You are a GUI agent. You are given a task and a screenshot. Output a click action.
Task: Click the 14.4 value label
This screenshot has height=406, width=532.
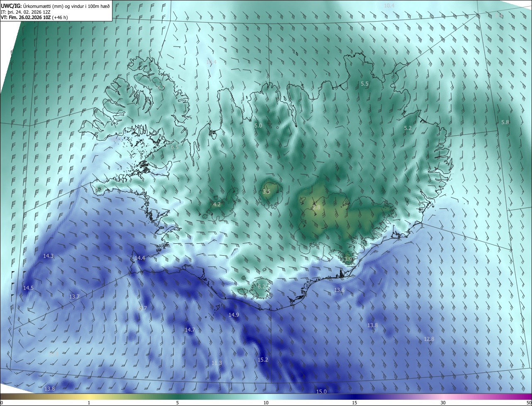point(140,258)
